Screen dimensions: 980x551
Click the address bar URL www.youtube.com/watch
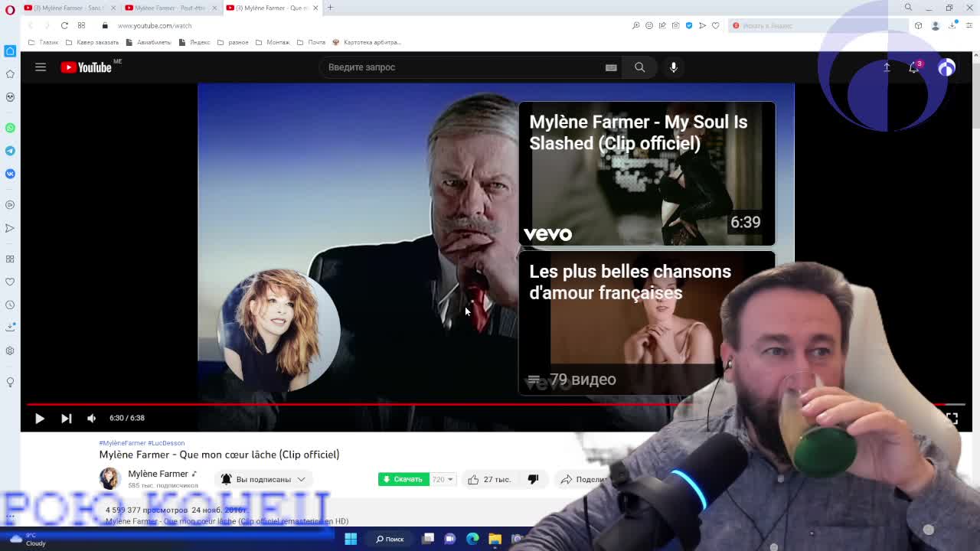[x=155, y=25]
